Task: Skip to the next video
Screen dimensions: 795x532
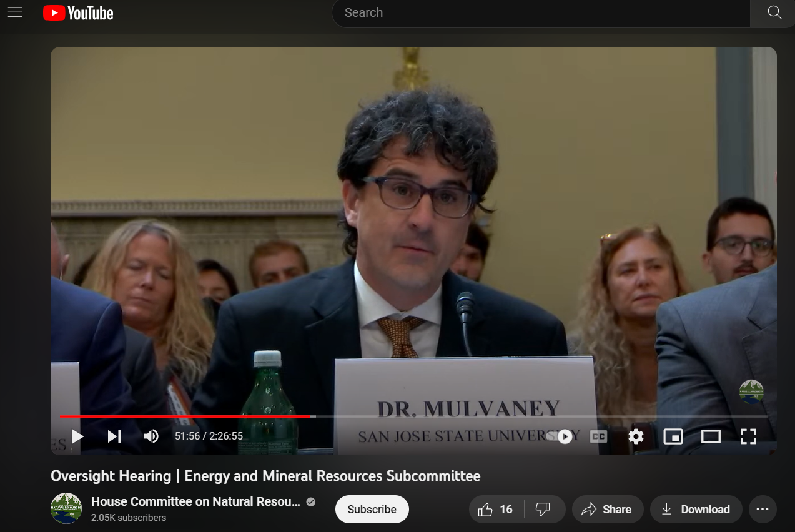Action: click(114, 436)
